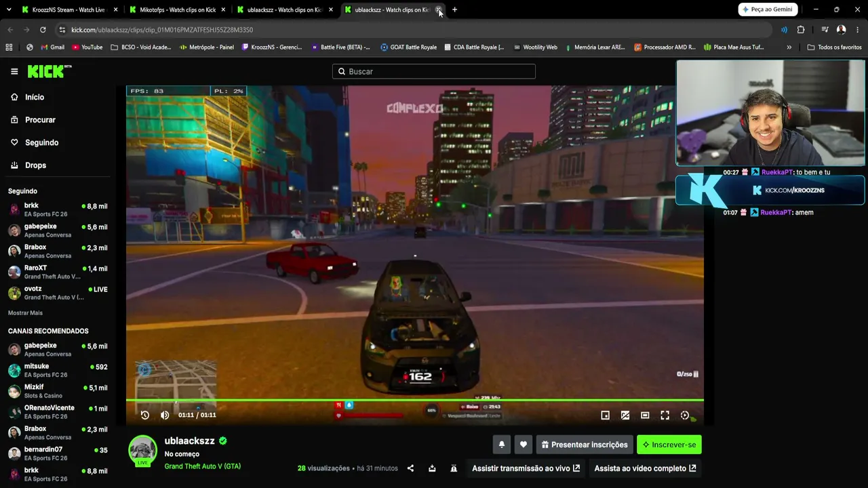The height and width of the screenshot is (488, 868).
Task: Seek on the green video progress bar
Action: 415,400
